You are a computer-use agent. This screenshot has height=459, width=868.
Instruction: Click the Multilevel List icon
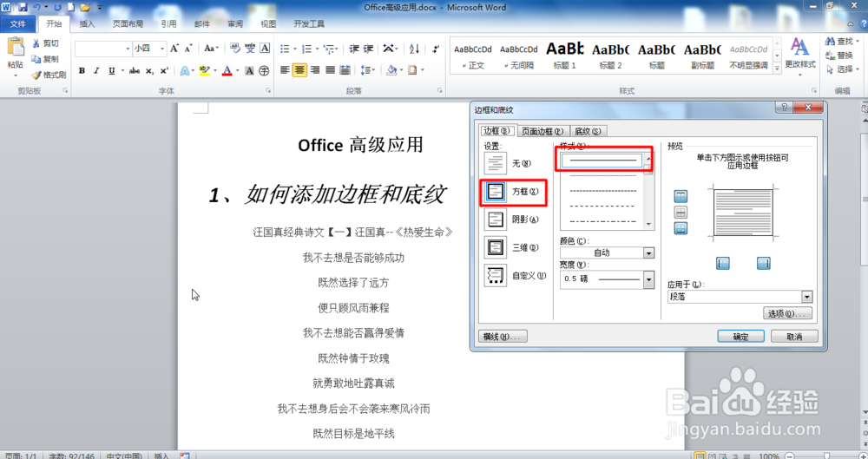point(329,49)
